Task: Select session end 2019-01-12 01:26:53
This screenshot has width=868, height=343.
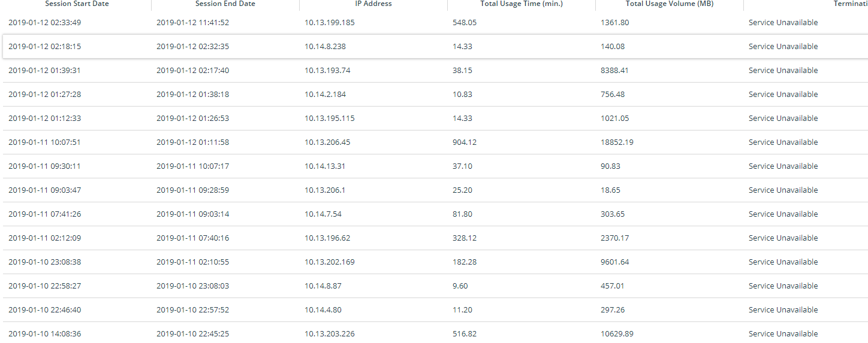Action: pyautogui.click(x=192, y=119)
